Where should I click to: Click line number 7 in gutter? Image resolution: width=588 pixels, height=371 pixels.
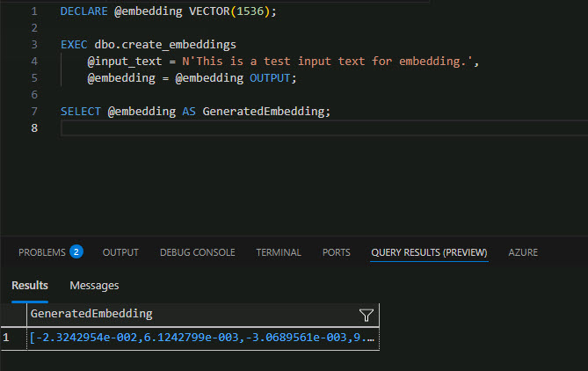34,112
